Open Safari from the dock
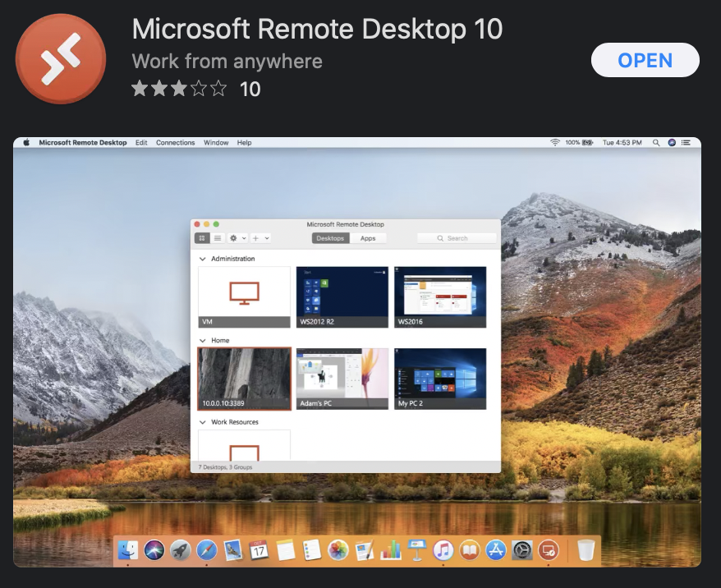The height and width of the screenshot is (588, 721). tap(206, 550)
